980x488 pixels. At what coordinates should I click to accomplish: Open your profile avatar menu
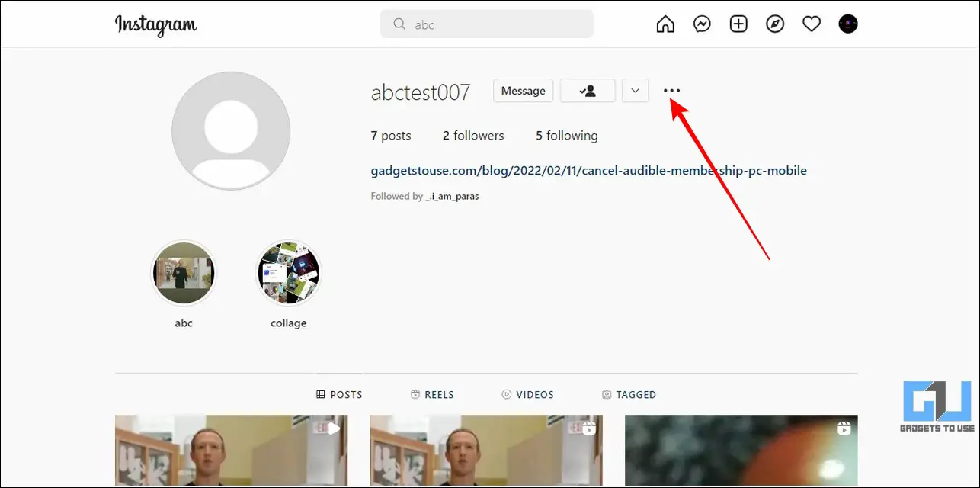(x=848, y=24)
